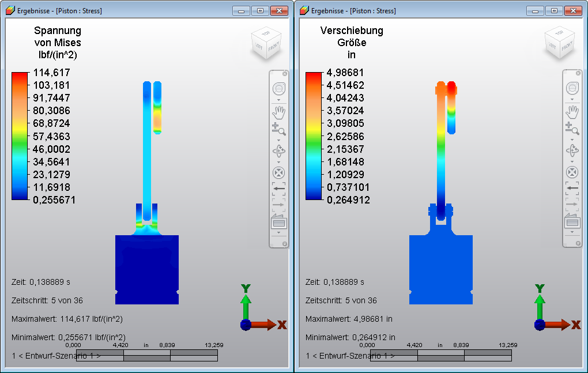Go to next view in Verschiebung window
The width and height of the screenshot is (588, 373).
click(572, 204)
